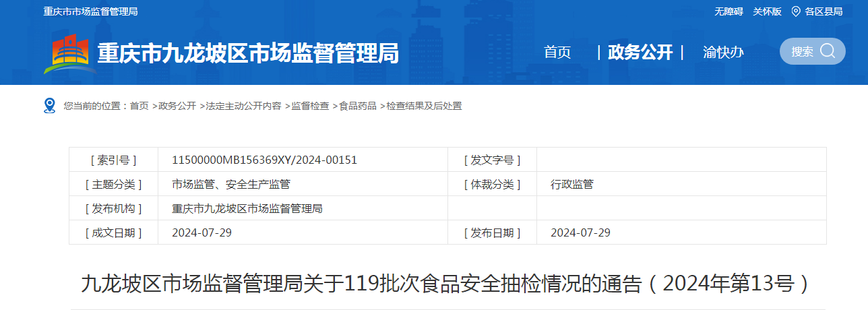Open the 各区县局 district bureaus link
Viewport: 868px width, 310px height.
pyautogui.click(x=824, y=11)
